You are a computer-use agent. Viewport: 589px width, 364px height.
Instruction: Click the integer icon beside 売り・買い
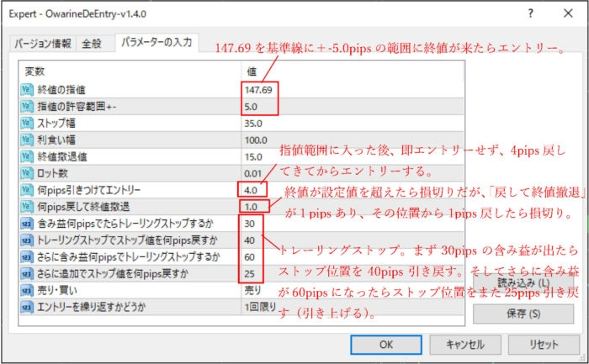point(27,291)
